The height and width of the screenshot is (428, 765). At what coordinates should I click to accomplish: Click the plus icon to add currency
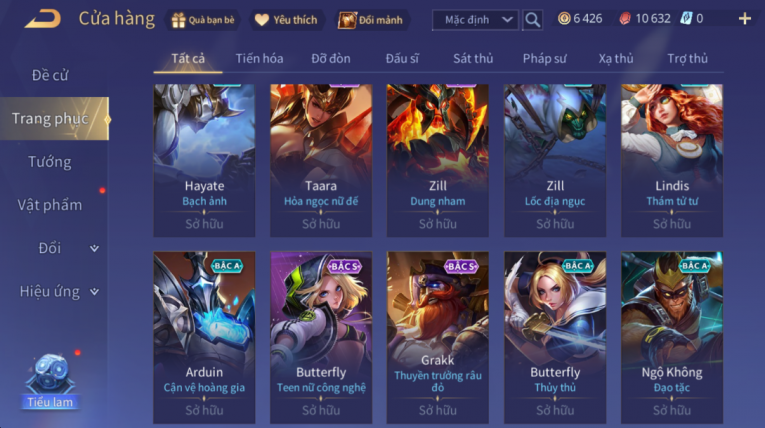745,19
